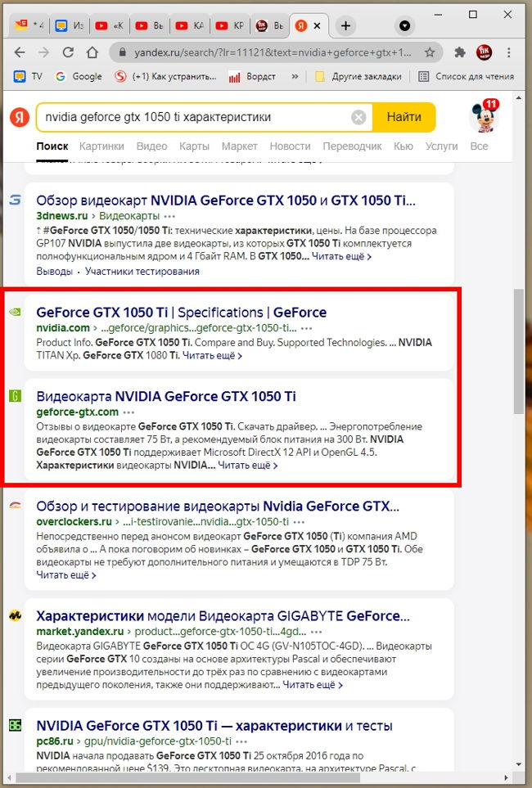
Task: Open the Google bookmark
Action: [x=79, y=76]
